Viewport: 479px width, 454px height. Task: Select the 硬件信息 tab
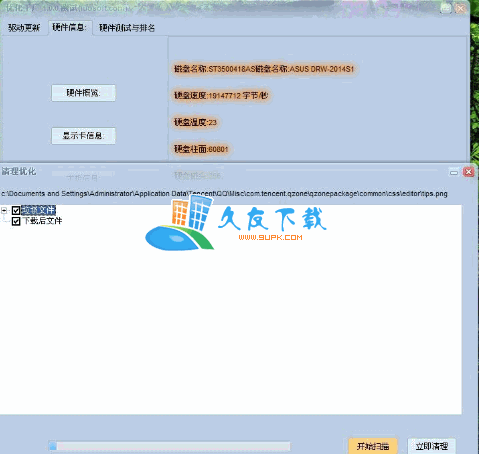(x=70, y=27)
